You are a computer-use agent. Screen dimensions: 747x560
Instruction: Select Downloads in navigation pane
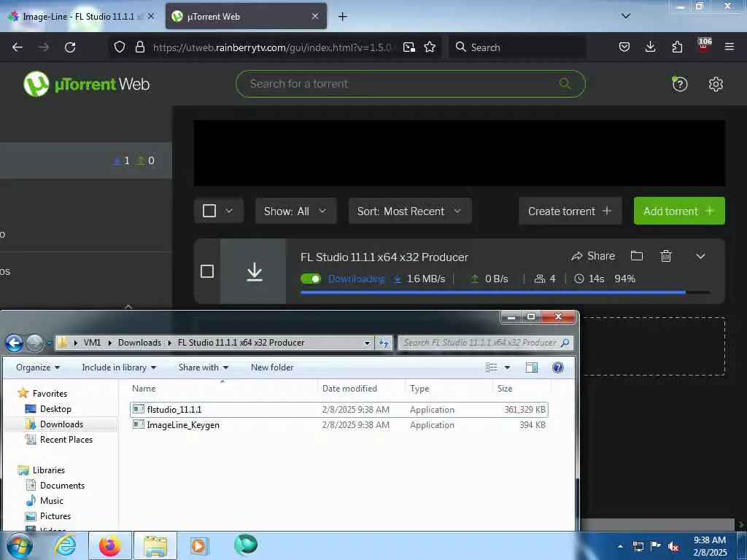pyautogui.click(x=61, y=424)
